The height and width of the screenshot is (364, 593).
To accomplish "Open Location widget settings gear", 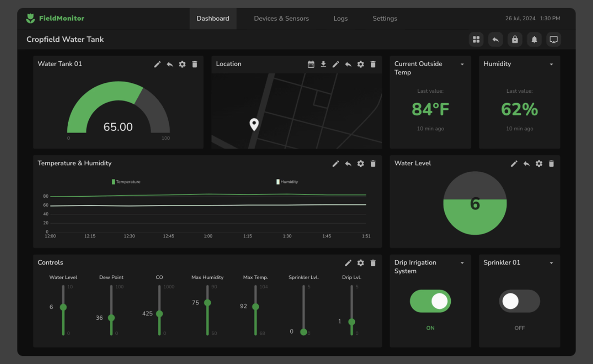I will tap(361, 64).
